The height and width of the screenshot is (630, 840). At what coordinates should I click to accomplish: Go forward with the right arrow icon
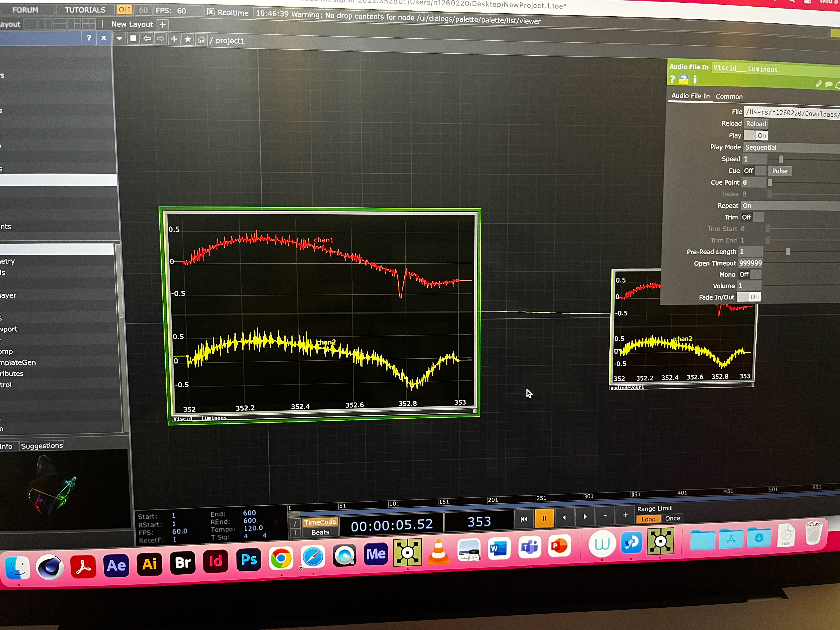point(160,39)
